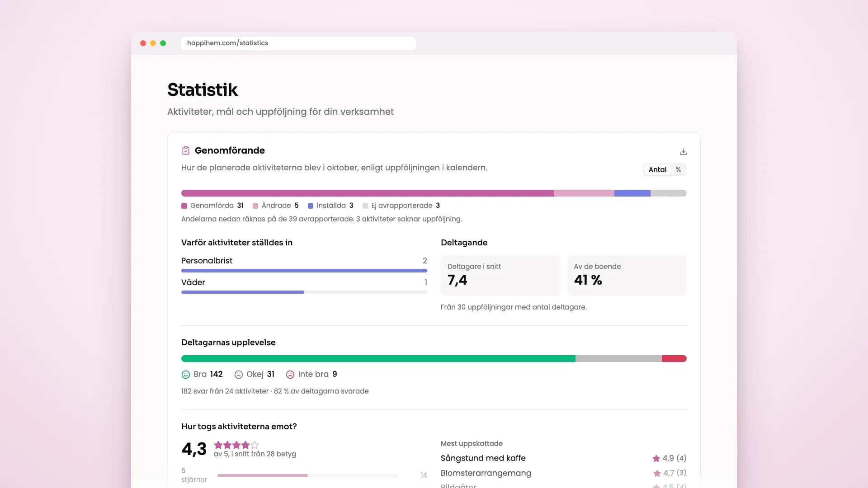This screenshot has height=488, width=868.
Task: Click the Hur togs aktiviteterna emot? heading
Action: pyautogui.click(x=239, y=427)
